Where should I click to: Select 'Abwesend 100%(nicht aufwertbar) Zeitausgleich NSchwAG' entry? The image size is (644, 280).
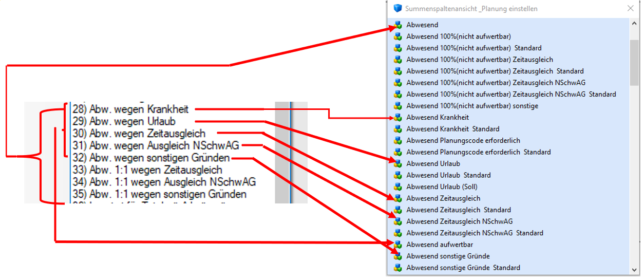(x=496, y=83)
